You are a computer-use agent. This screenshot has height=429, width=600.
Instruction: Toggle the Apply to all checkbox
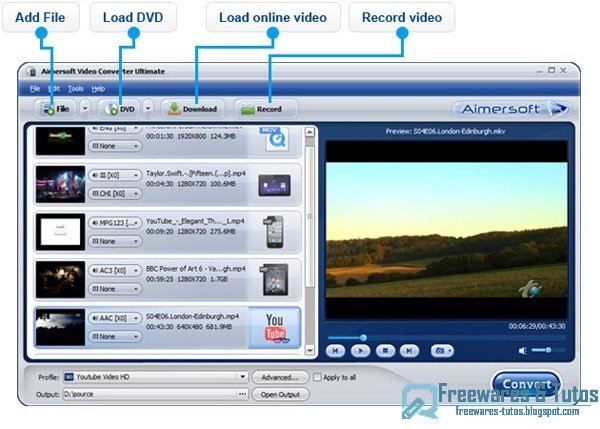click(x=317, y=377)
